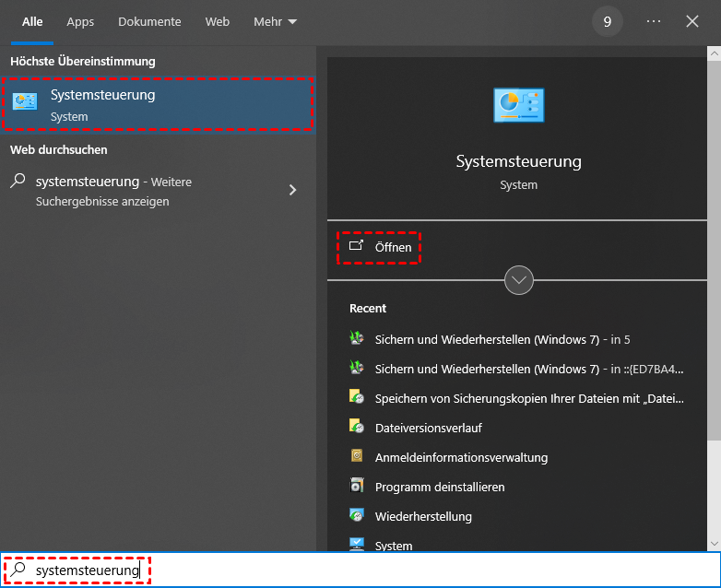Click the large Systemsteuerung icon in details pane
The image size is (721, 588).
(518, 105)
